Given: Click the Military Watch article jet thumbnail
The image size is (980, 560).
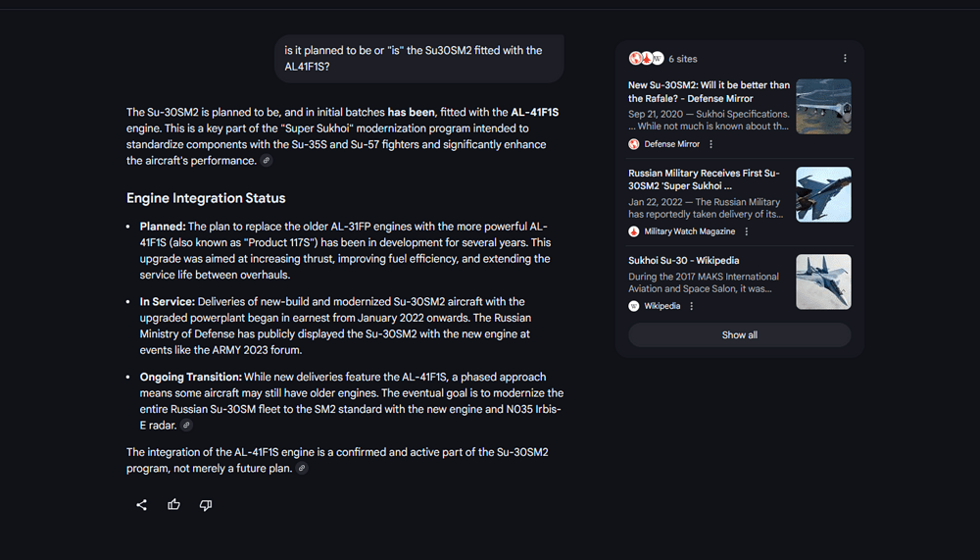Looking at the screenshot, I should coord(823,194).
